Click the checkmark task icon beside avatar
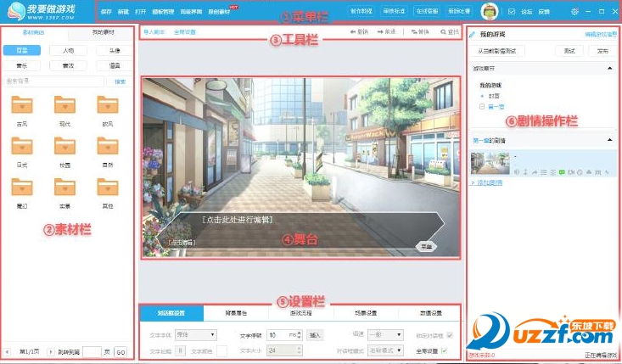622x364 pixels. click(512, 12)
